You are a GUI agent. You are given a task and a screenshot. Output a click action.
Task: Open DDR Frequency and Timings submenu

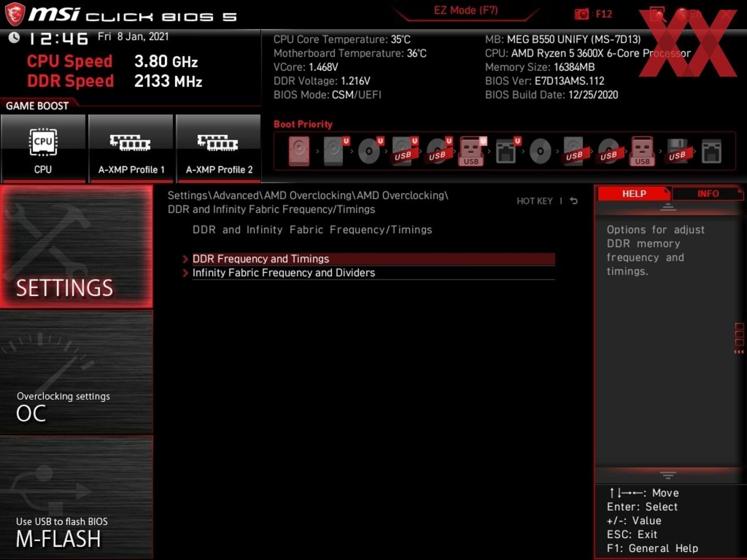[x=374, y=259]
